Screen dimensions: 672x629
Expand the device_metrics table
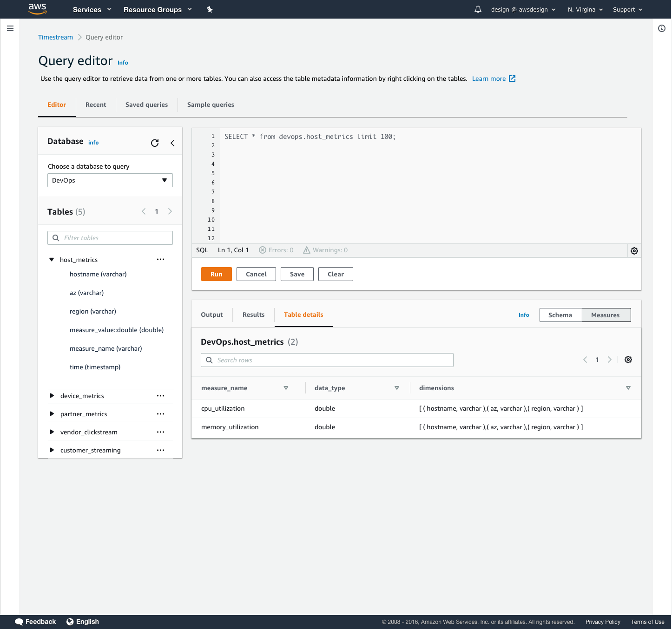click(52, 396)
